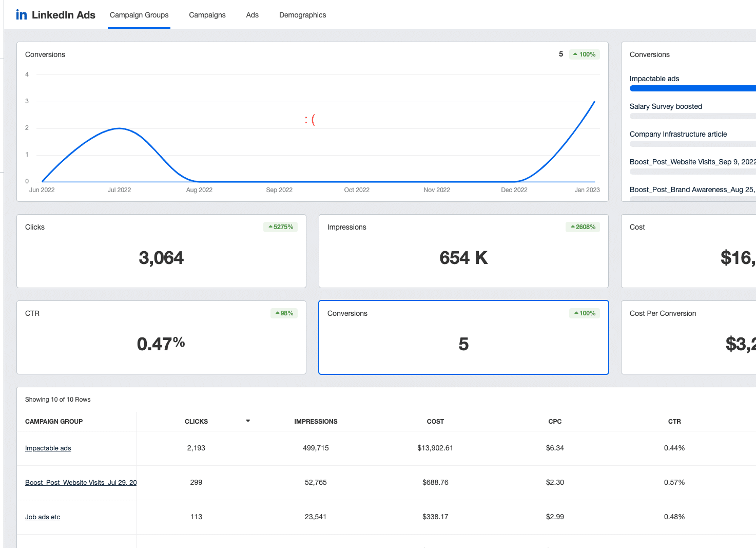Click the Salary Survey boosted progress bar

692,116
